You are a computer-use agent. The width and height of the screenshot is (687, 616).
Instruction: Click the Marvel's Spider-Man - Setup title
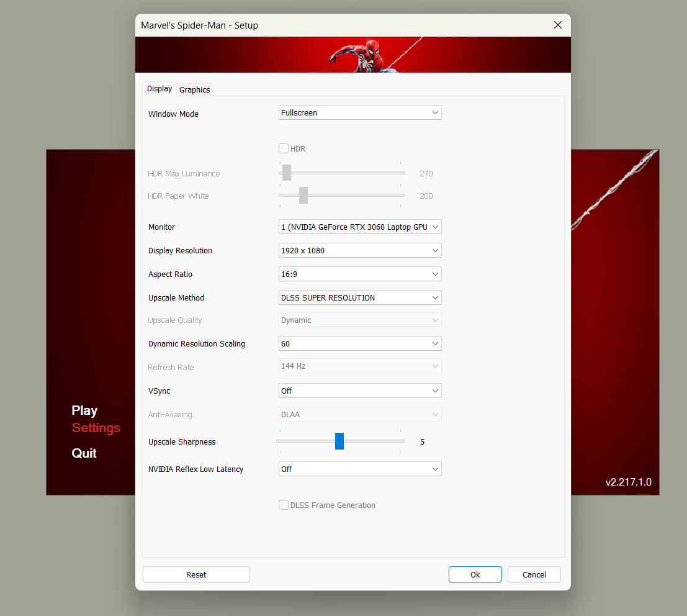pyautogui.click(x=199, y=25)
